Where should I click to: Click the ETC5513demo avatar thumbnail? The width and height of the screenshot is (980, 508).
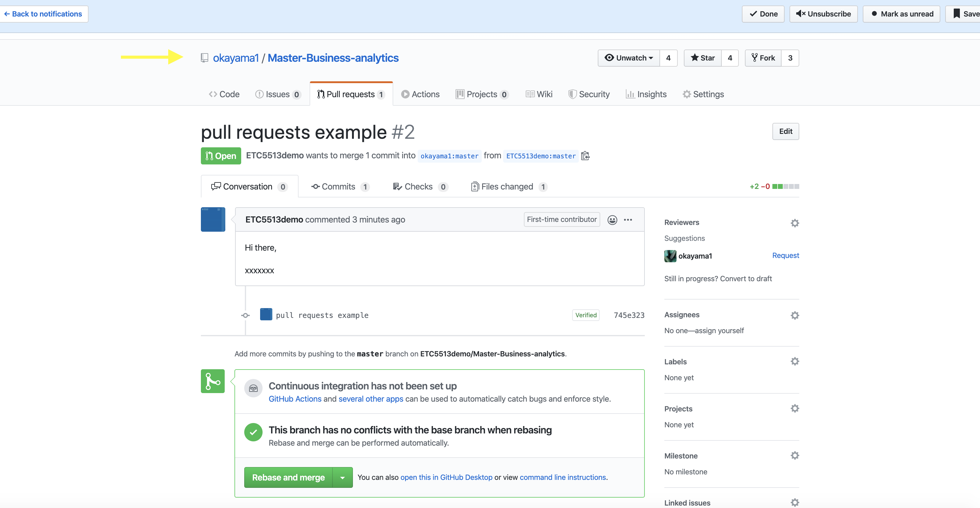tap(213, 219)
